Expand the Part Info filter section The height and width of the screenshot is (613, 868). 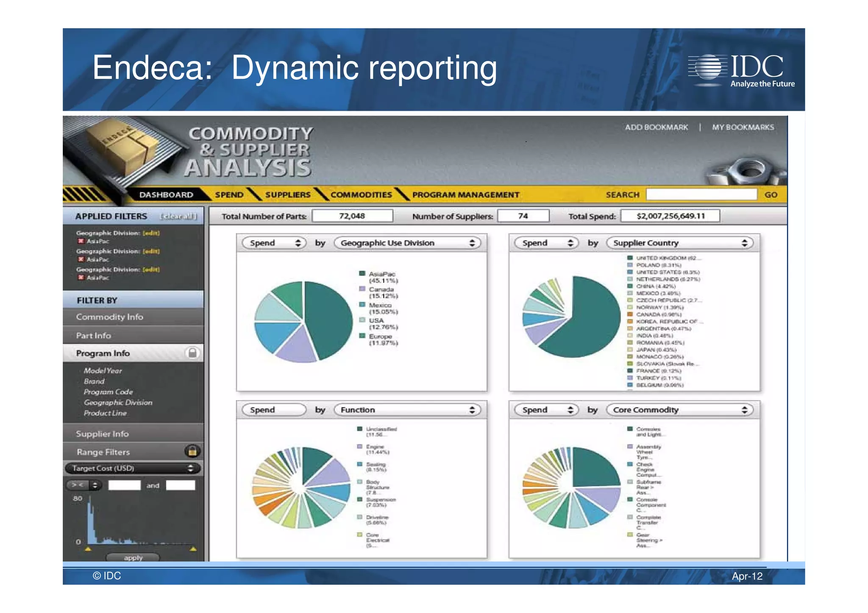[133, 335]
